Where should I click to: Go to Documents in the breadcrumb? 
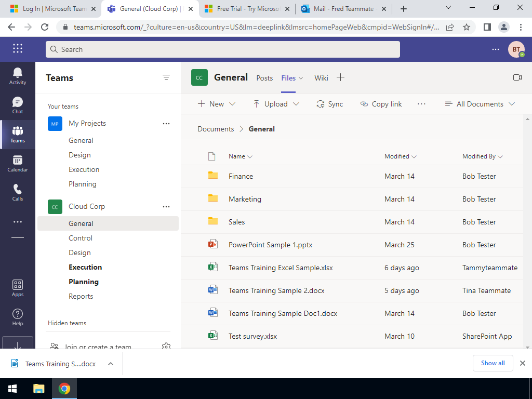pos(216,129)
